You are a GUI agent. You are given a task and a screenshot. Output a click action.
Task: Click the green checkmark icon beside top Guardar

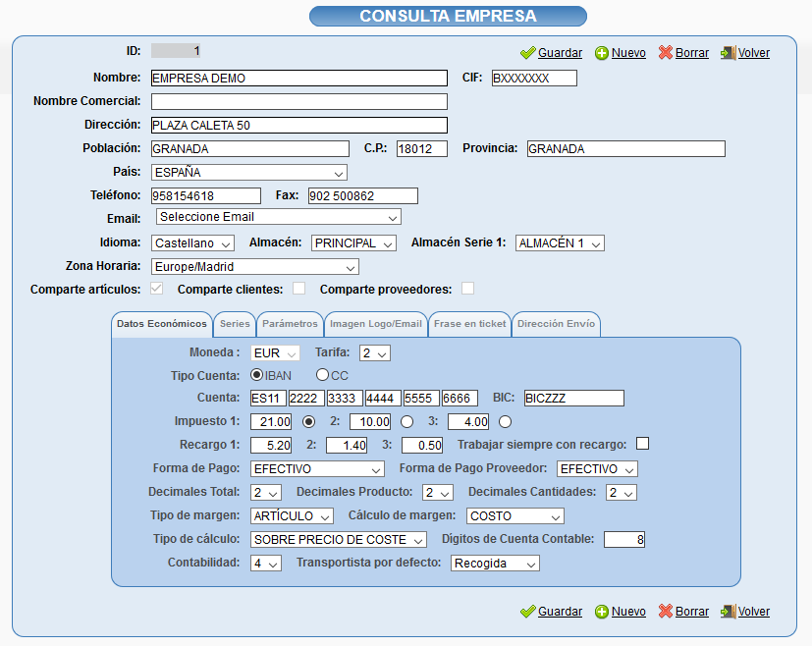point(527,53)
